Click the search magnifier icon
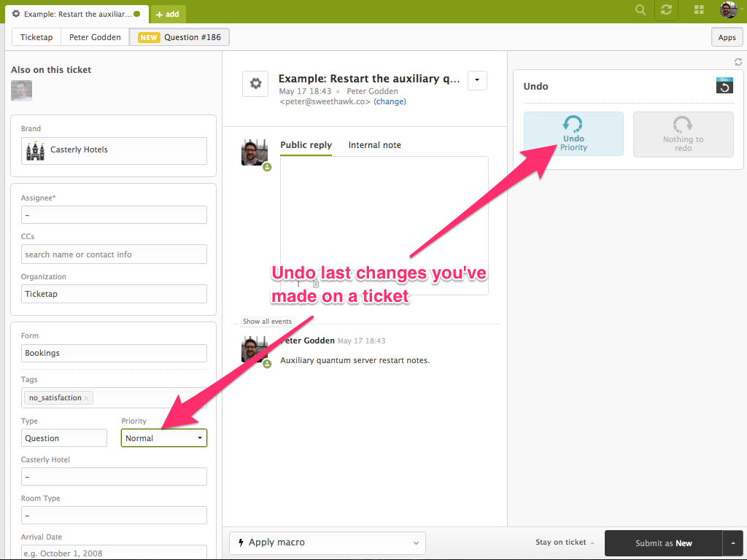This screenshot has width=747, height=560. point(640,10)
